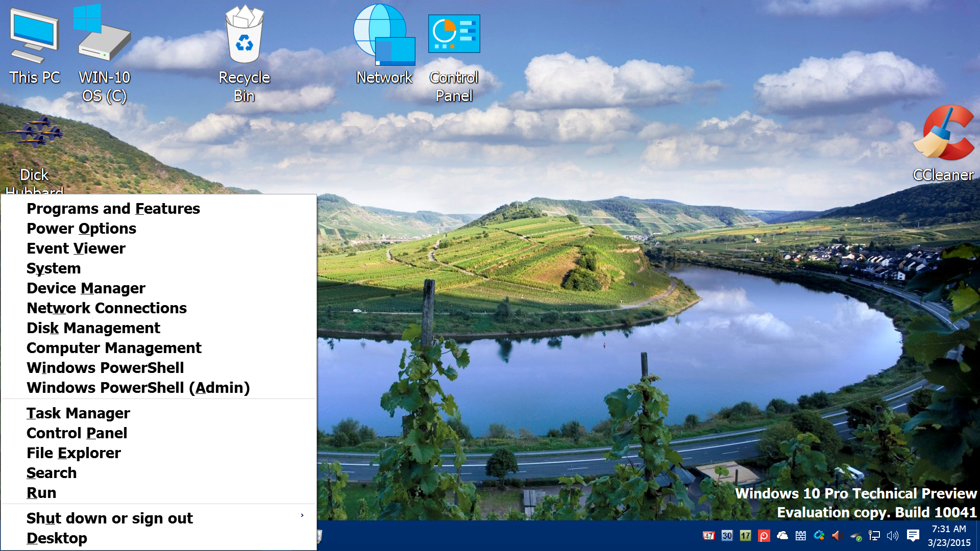Image resolution: width=980 pixels, height=551 pixels.
Task: Click the wired network tray icon
Action: 874,536
